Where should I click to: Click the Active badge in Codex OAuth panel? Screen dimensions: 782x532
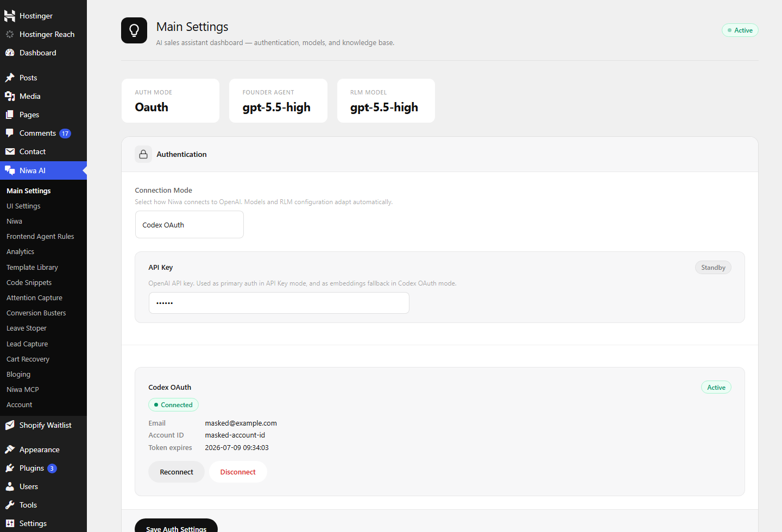tap(716, 388)
